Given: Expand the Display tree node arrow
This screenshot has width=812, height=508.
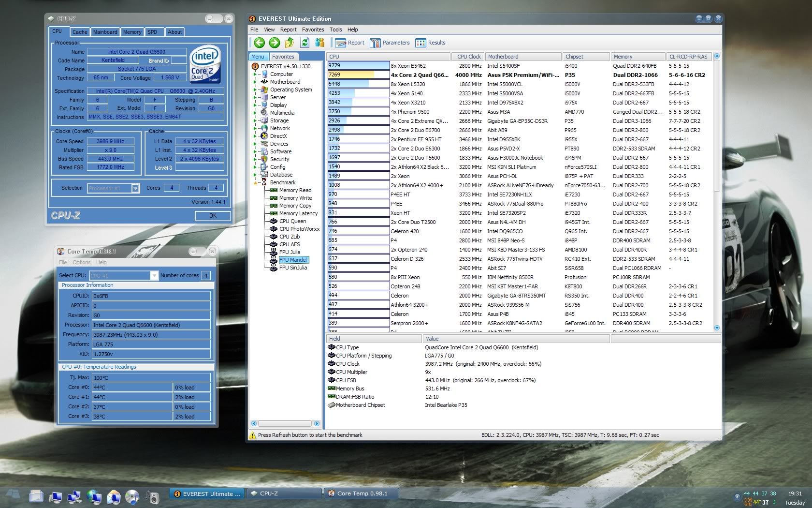Looking at the screenshot, I should pyautogui.click(x=255, y=105).
